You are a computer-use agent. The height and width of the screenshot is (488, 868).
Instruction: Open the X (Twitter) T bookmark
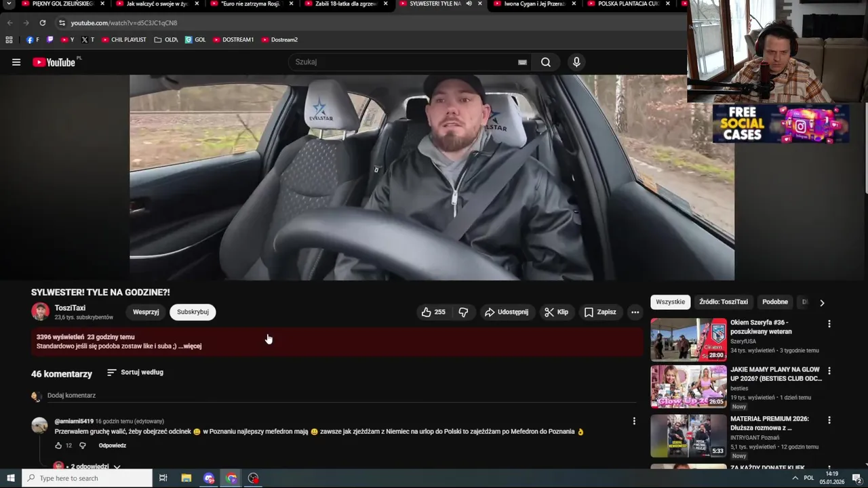point(88,40)
